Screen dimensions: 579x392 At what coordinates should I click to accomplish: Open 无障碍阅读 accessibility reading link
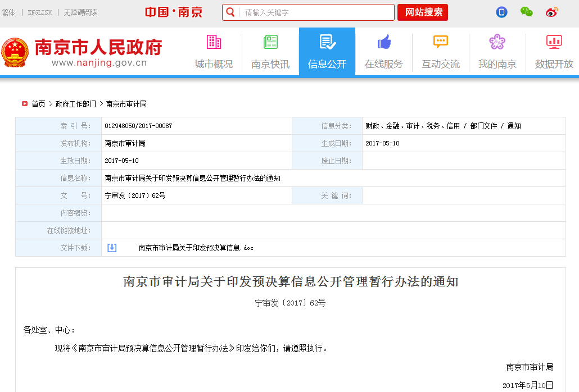80,12
